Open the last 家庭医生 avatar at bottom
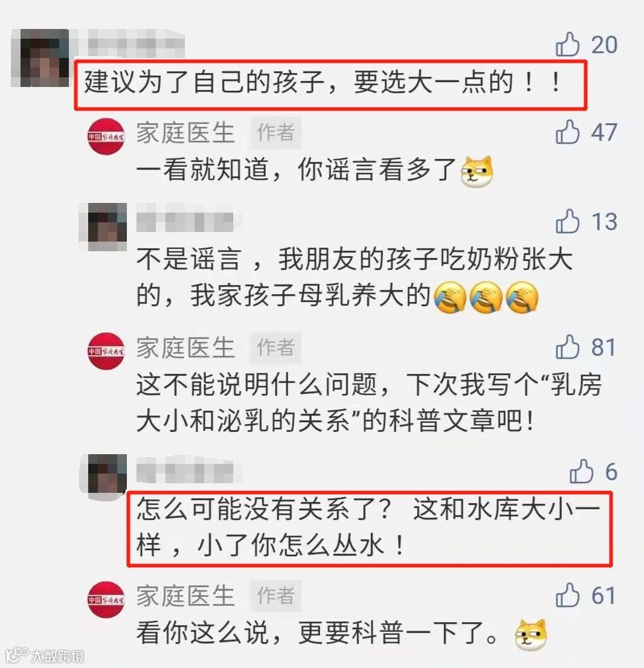 pos(106,599)
